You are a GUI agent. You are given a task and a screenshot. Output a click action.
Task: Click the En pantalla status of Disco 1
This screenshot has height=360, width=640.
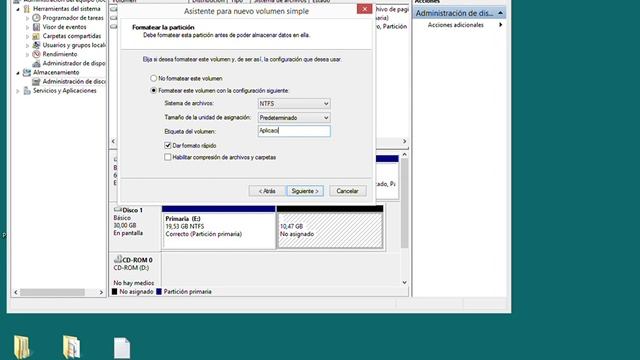pos(128,233)
